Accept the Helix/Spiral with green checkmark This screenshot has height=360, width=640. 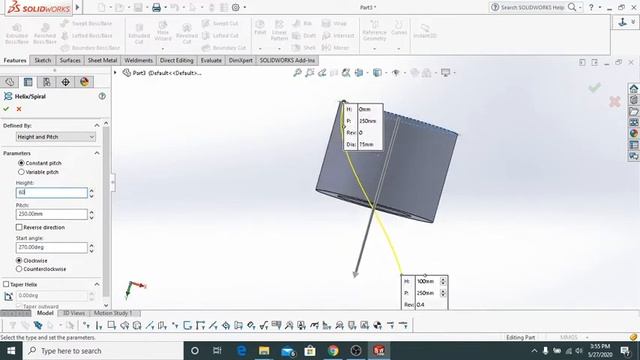6,109
